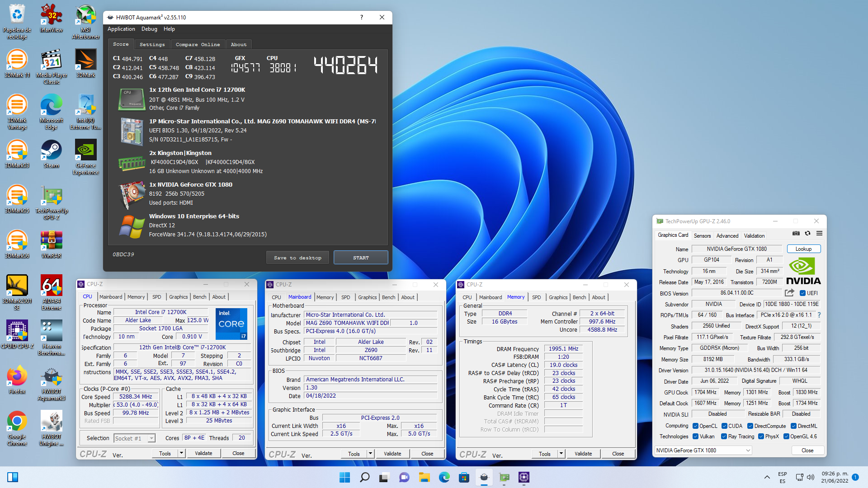Take GPU-Z screenshot with camera icon
This screenshot has height=488, width=868.
tap(796, 234)
